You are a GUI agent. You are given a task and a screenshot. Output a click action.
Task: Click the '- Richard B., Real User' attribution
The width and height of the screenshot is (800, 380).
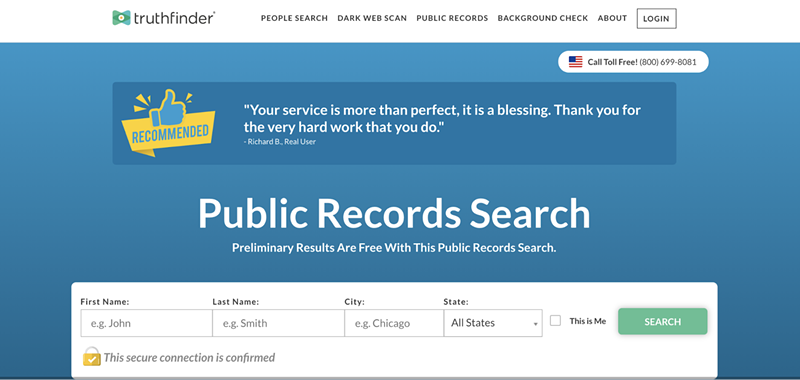(x=280, y=142)
